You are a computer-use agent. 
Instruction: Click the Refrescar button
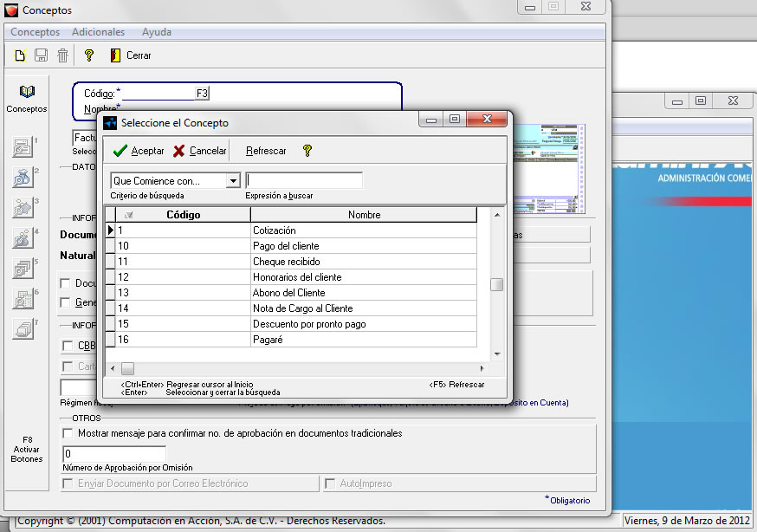266,151
